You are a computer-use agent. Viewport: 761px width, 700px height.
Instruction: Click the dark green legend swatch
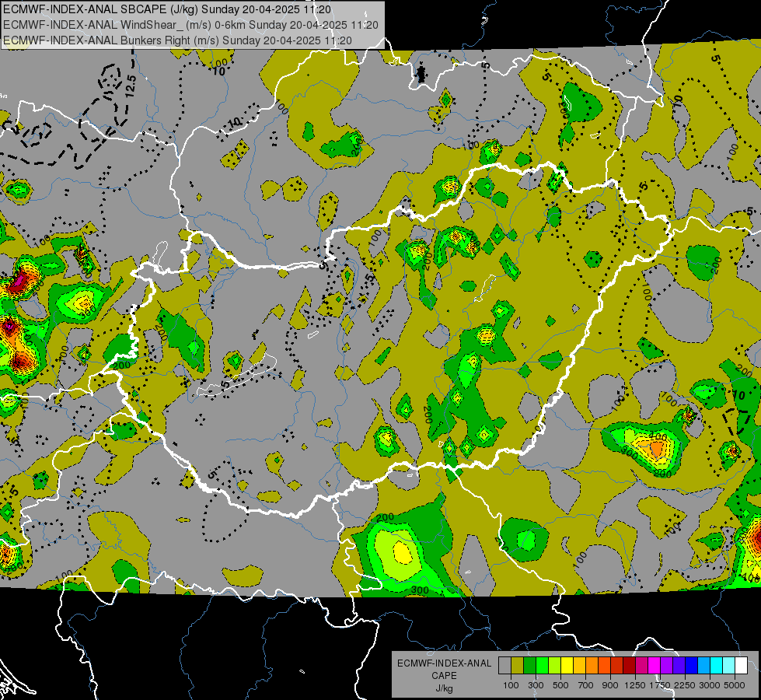pyautogui.click(x=529, y=665)
